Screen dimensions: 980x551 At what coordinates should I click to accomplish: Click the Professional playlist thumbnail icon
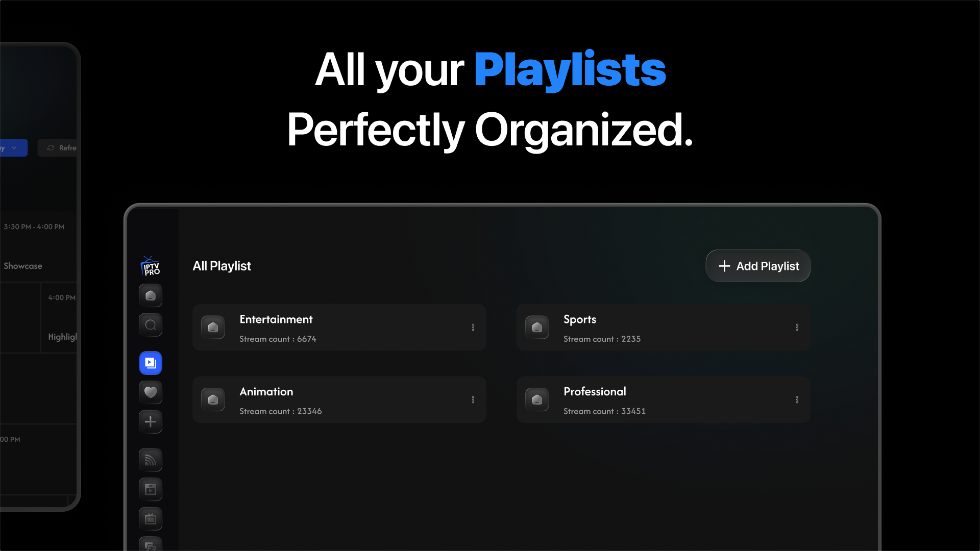coord(537,400)
